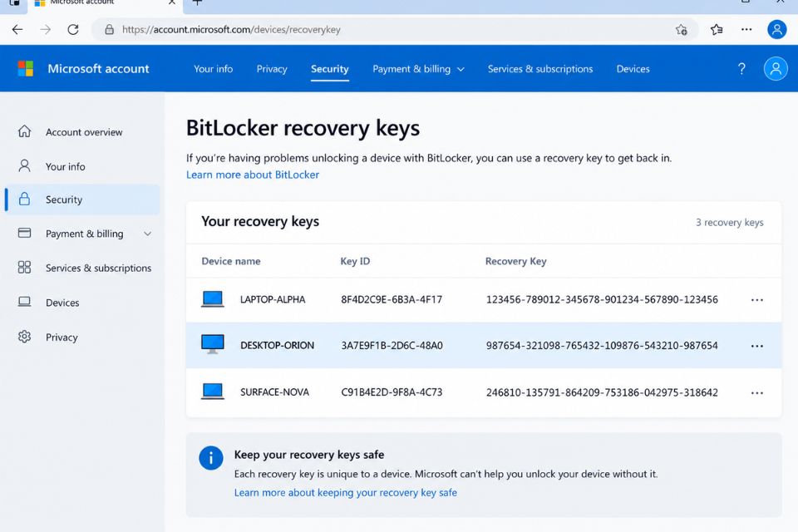Click the 'Your recovery keys' heading
This screenshot has width=798, height=532.
pos(260,221)
